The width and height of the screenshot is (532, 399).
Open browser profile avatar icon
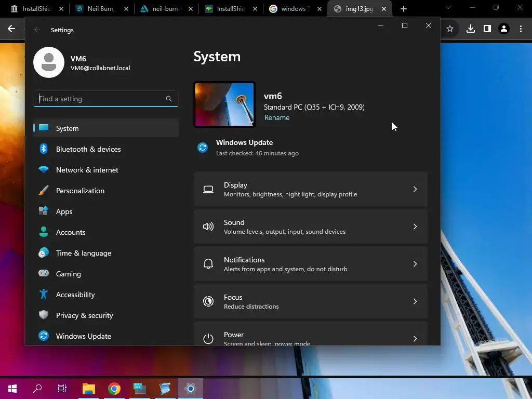point(504,29)
